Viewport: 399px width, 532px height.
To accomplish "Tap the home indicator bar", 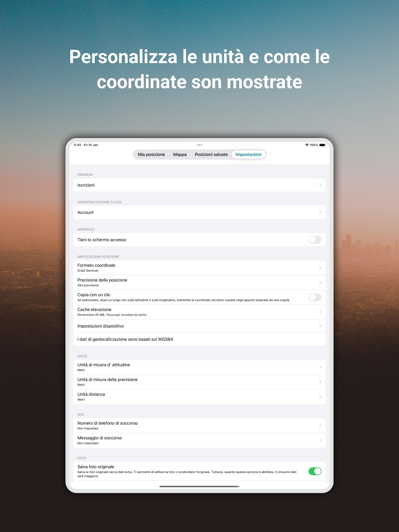I will coord(199,486).
